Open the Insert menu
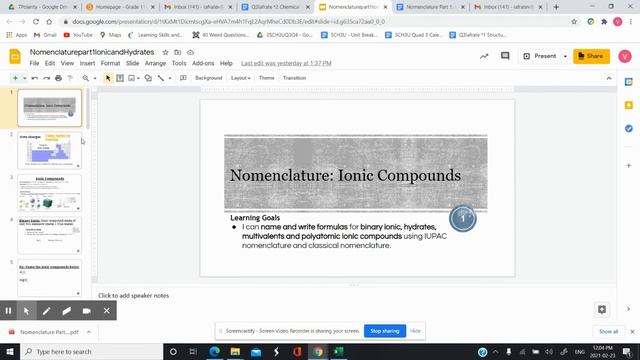Image resolution: width=640 pixels, height=360 pixels. tap(87, 63)
